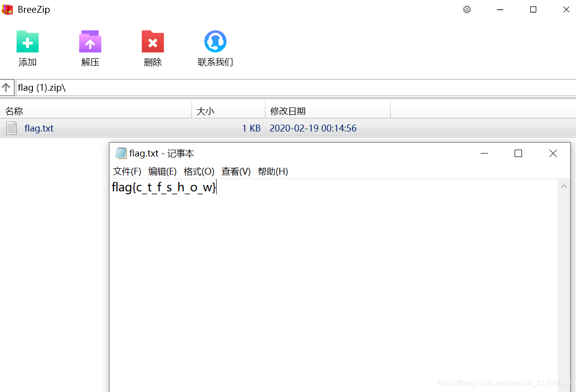Open 编辑(E) menu in Notepad
Viewport: 576px width, 392px height.
coord(163,171)
